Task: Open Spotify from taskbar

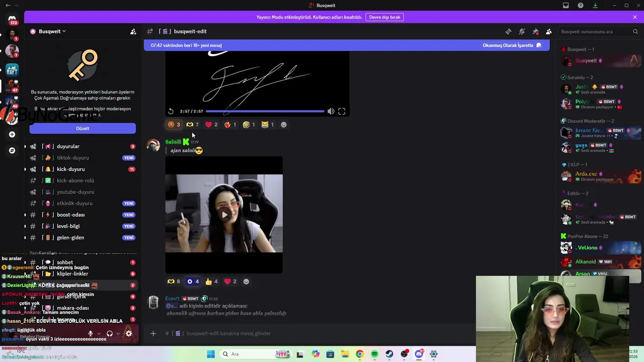Action: (374, 354)
